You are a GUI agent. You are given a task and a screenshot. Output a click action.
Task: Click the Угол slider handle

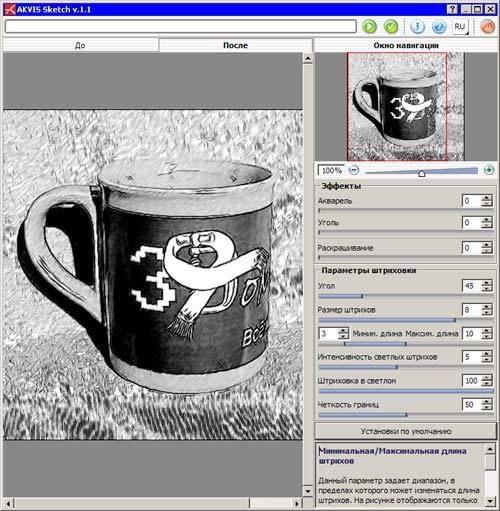click(x=362, y=296)
